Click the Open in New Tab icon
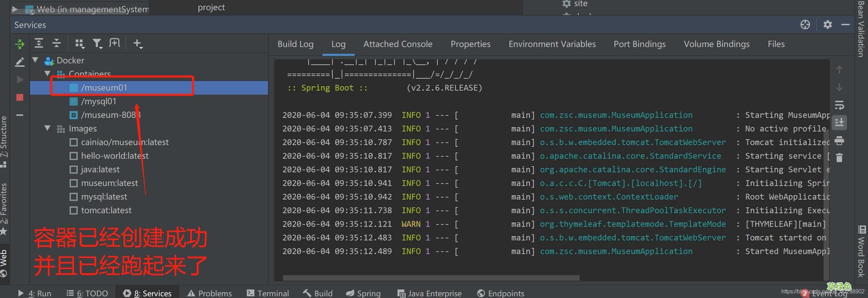The image size is (868, 298). pos(115,43)
